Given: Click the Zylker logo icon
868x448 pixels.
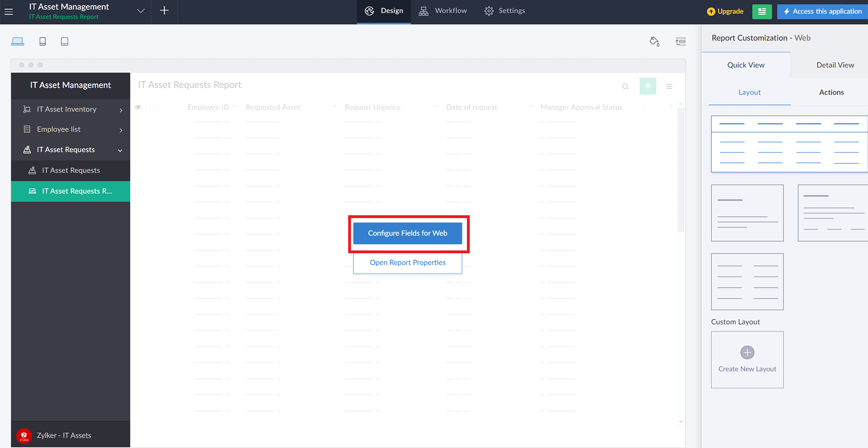Looking at the screenshot, I should click(x=24, y=435).
